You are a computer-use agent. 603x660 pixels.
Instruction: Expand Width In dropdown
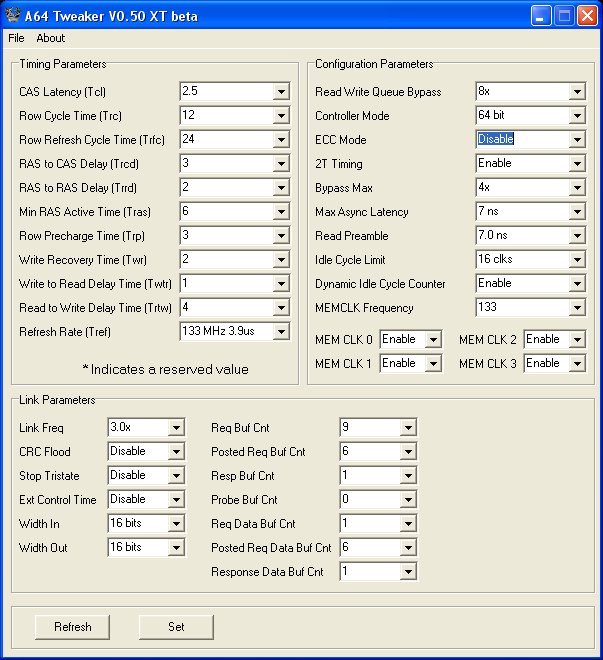[x=176, y=524]
